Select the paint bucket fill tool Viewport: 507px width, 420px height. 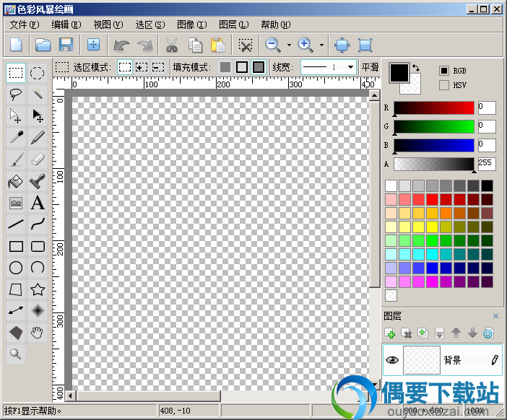(x=15, y=181)
